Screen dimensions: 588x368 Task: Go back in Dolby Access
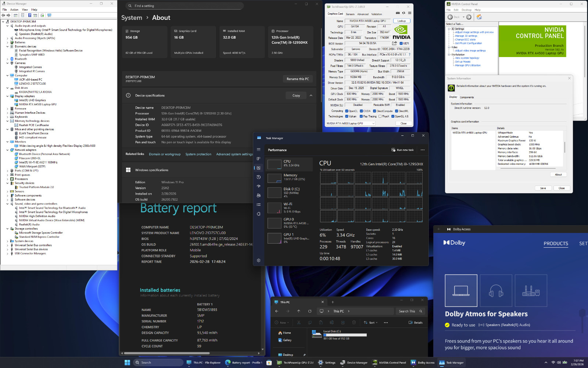pyautogui.click(x=439, y=229)
